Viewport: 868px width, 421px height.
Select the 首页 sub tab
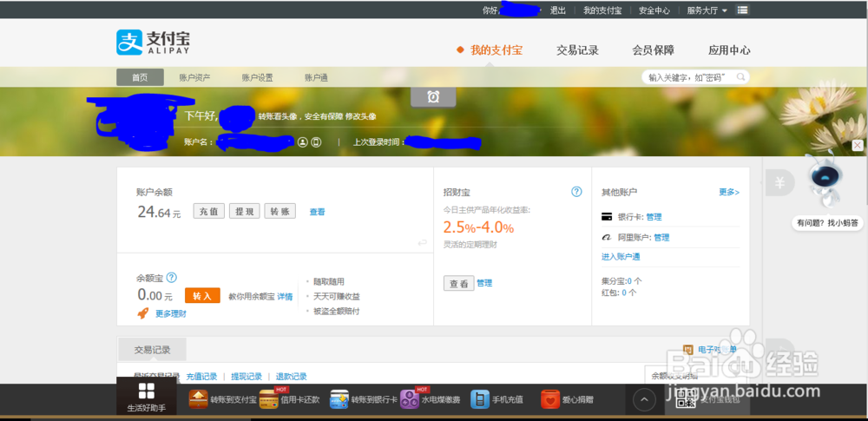tap(140, 77)
